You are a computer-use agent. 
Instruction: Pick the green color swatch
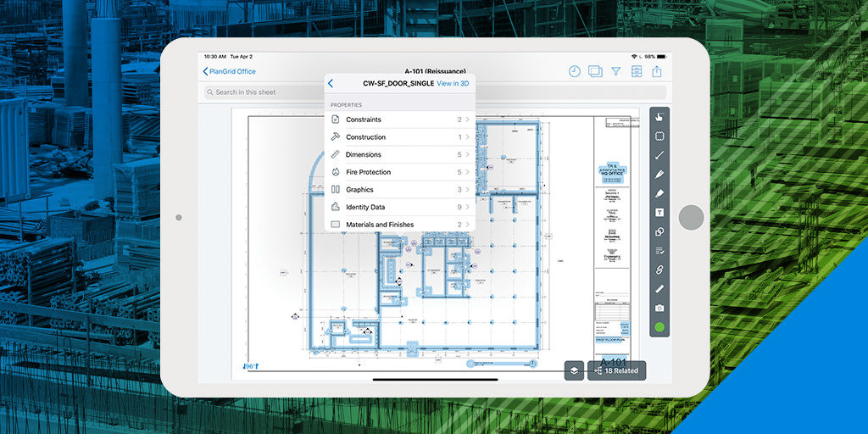[x=659, y=327]
